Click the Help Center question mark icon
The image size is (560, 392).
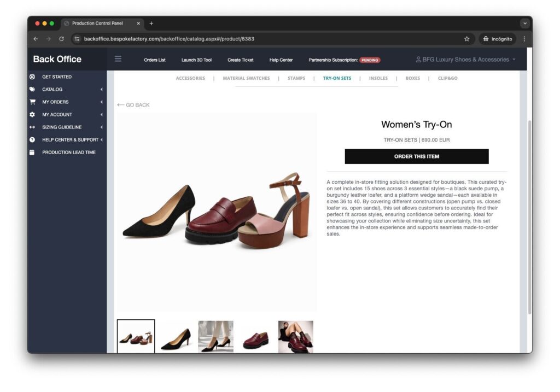point(32,139)
